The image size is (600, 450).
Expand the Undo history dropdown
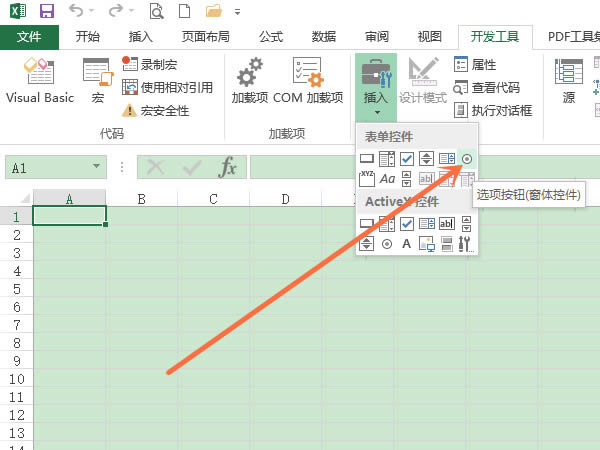(x=91, y=11)
